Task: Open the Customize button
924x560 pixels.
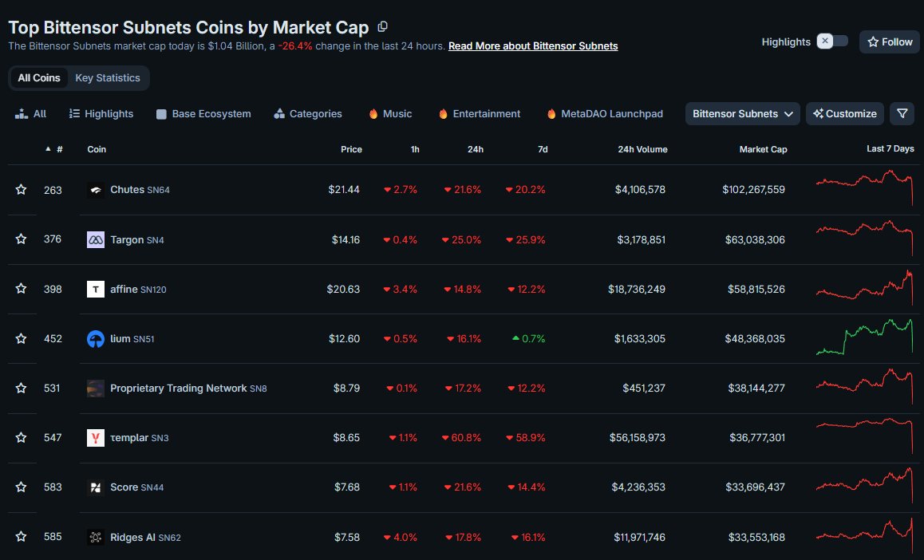Action: pos(845,114)
